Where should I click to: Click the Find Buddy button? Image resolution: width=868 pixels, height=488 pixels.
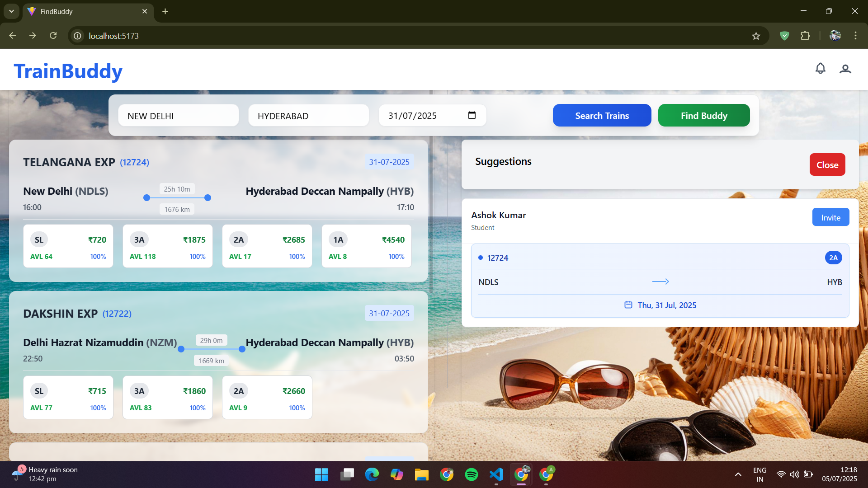704,115
